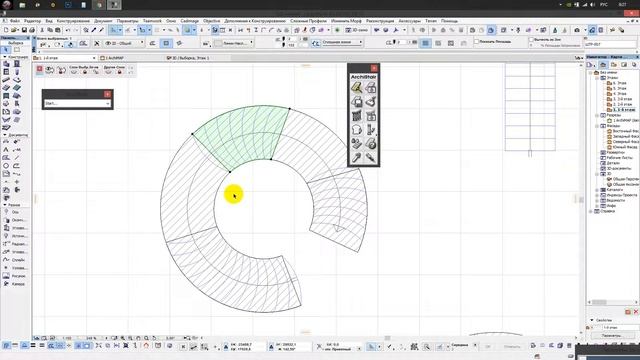Open the Конструирование menu
The height and width of the screenshot is (360, 640).
(73, 21)
